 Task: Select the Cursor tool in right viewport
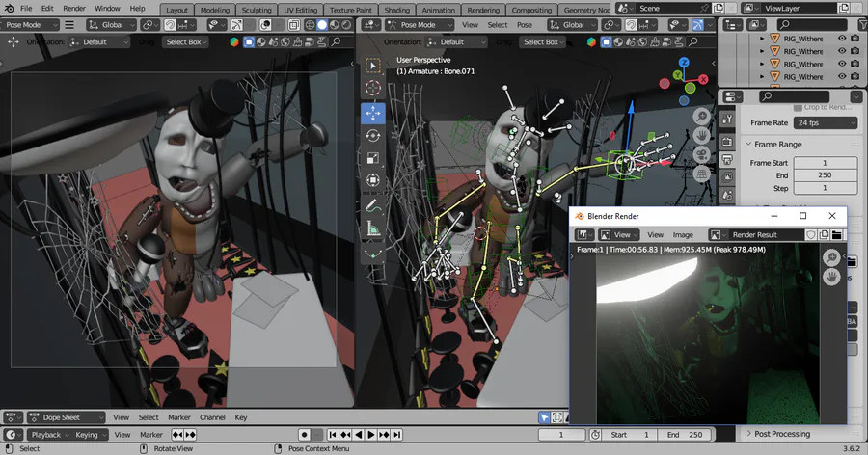[373, 88]
